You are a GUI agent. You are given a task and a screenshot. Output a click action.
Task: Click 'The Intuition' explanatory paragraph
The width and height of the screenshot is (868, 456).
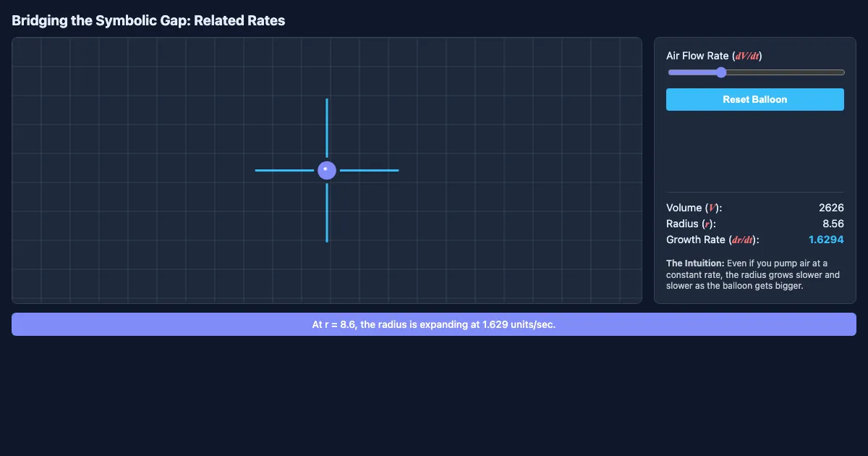754,274
